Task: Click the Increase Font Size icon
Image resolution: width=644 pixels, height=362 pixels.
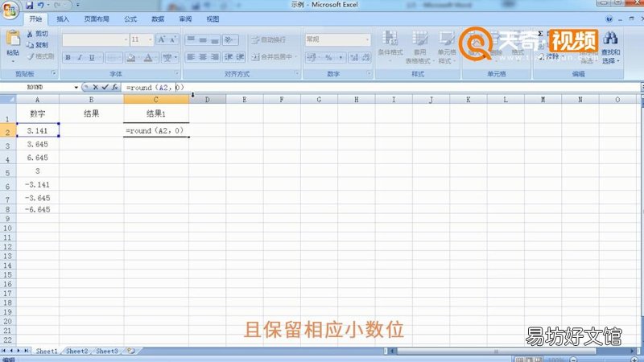Action: pyautogui.click(x=162, y=39)
